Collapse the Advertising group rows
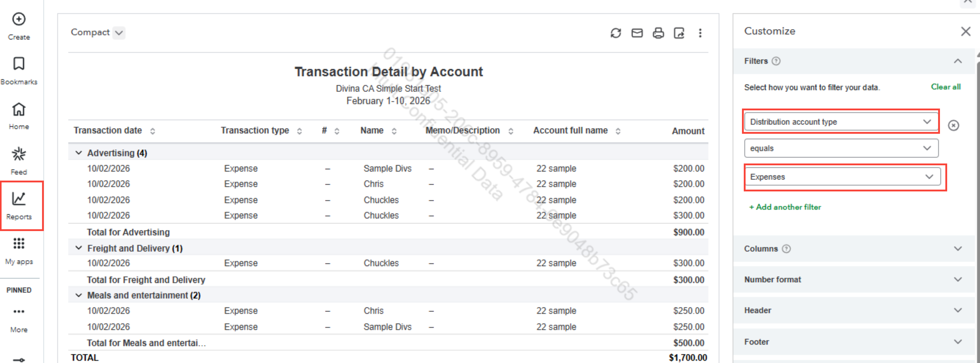 (x=79, y=153)
